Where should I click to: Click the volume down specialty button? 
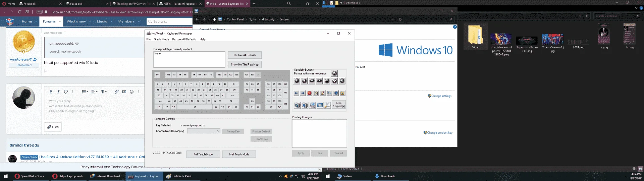pos(334,81)
